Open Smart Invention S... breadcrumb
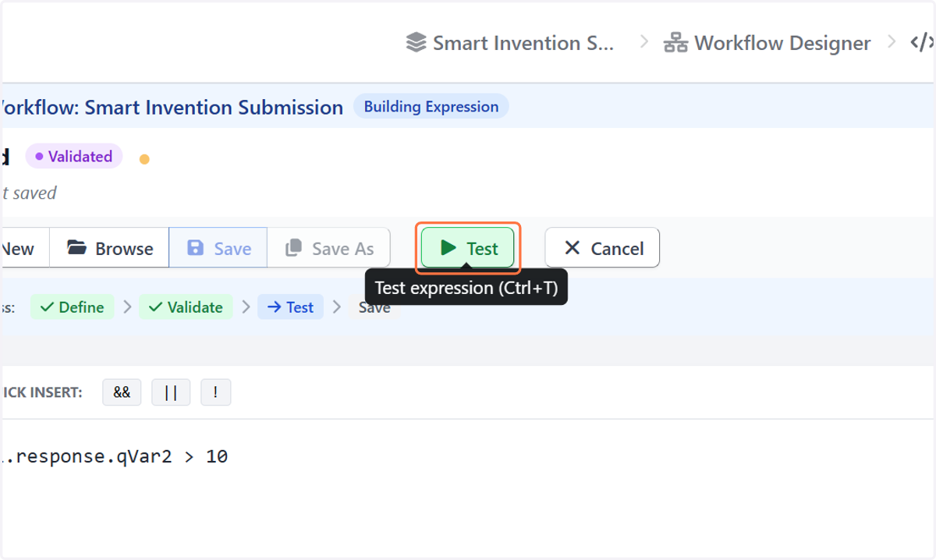The image size is (936, 560). coord(523,43)
